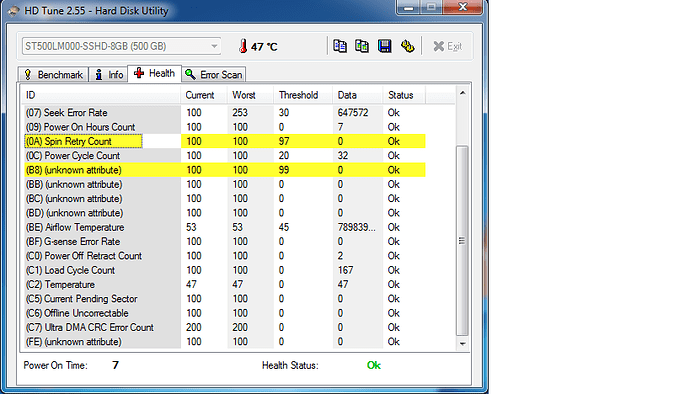This screenshot has height=394, width=690.
Task: Click Spin Retry Count threshold value 97
Action: click(284, 141)
